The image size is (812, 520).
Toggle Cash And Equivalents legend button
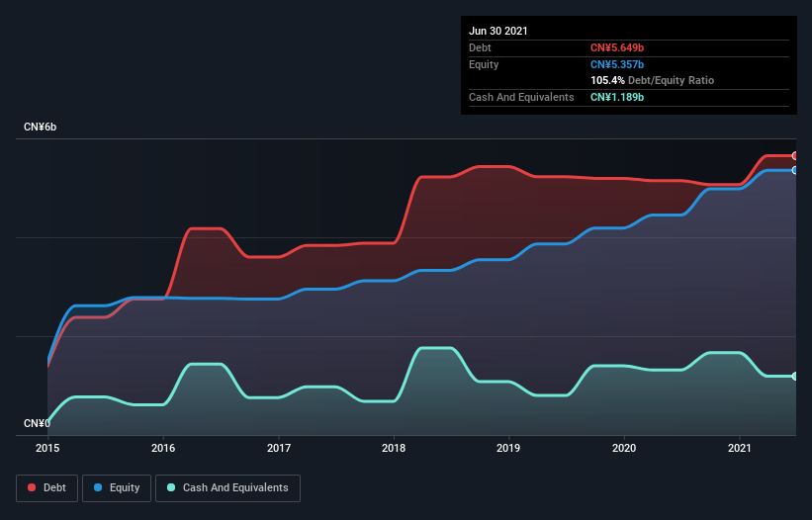pyautogui.click(x=227, y=488)
